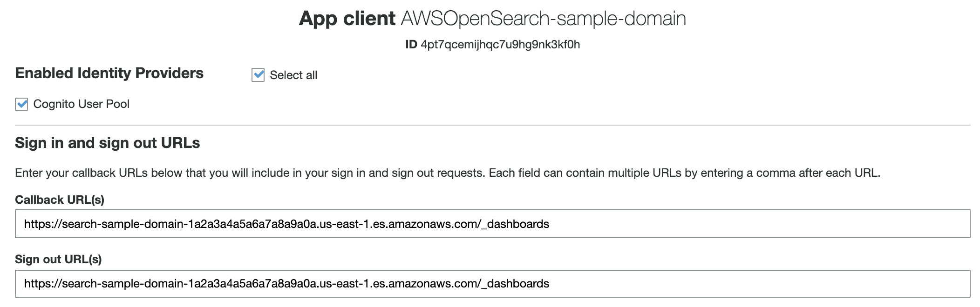The image size is (980, 307).
Task: Focus the Sign out URL(s) input field
Action: click(x=745, y=284)
